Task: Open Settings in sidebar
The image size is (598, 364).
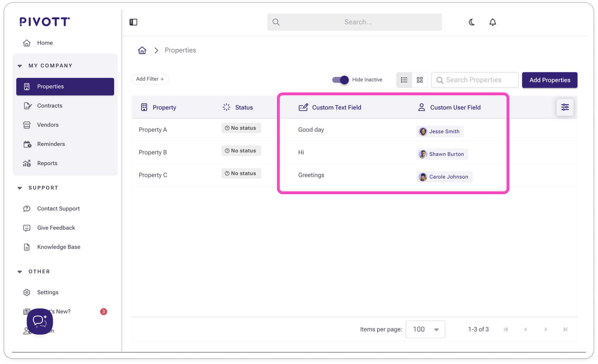Action: 65,293
